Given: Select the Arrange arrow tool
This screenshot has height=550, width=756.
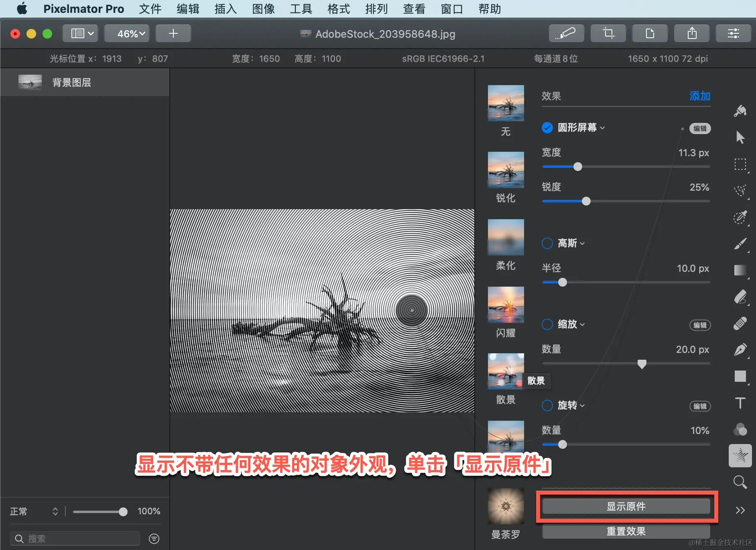Looking at the screenshot, I should pos(740,137).
